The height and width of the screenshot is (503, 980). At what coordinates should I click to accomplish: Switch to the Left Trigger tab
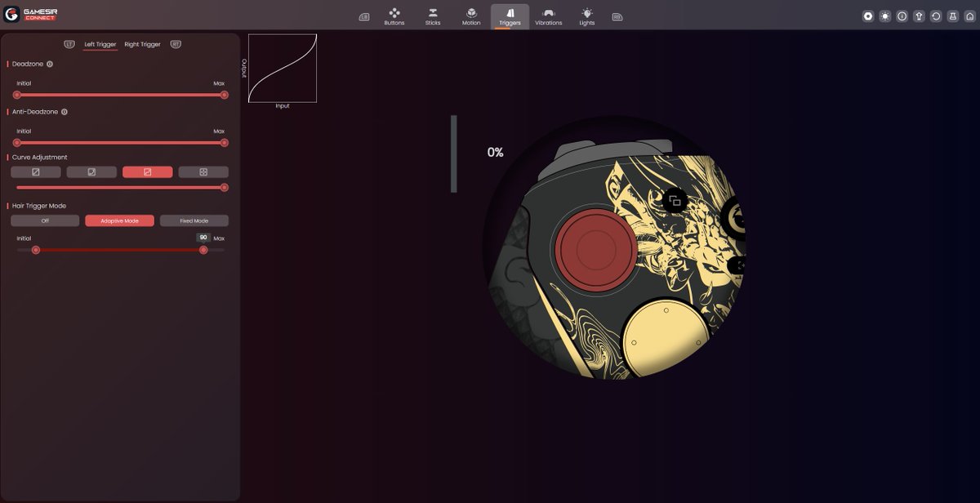pos(100,44)
